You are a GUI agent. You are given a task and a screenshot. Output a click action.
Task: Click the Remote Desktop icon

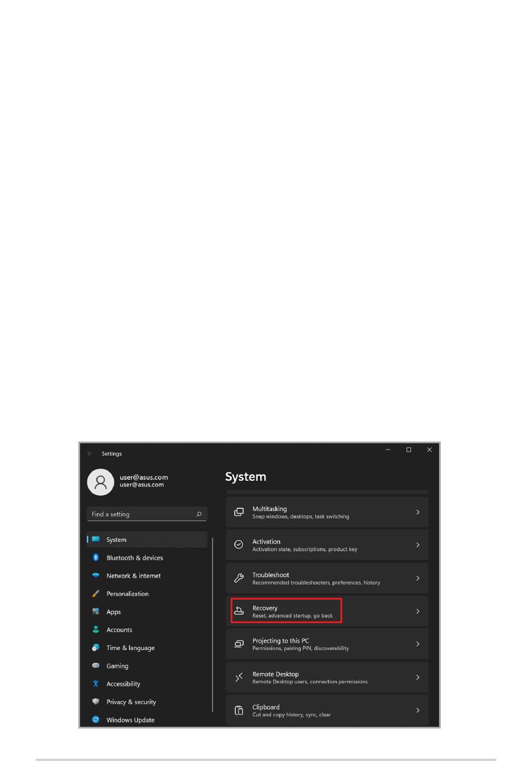(239, 677)
